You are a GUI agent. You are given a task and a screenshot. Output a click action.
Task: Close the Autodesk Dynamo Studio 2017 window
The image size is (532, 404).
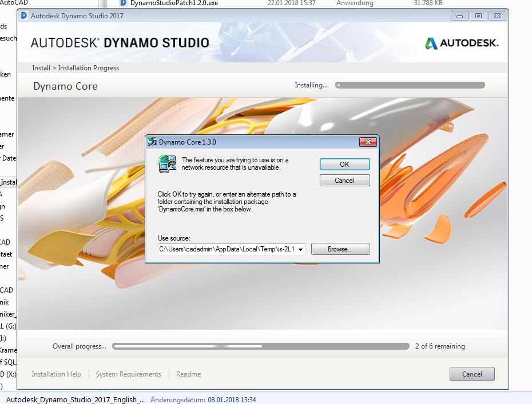[498, 16]
